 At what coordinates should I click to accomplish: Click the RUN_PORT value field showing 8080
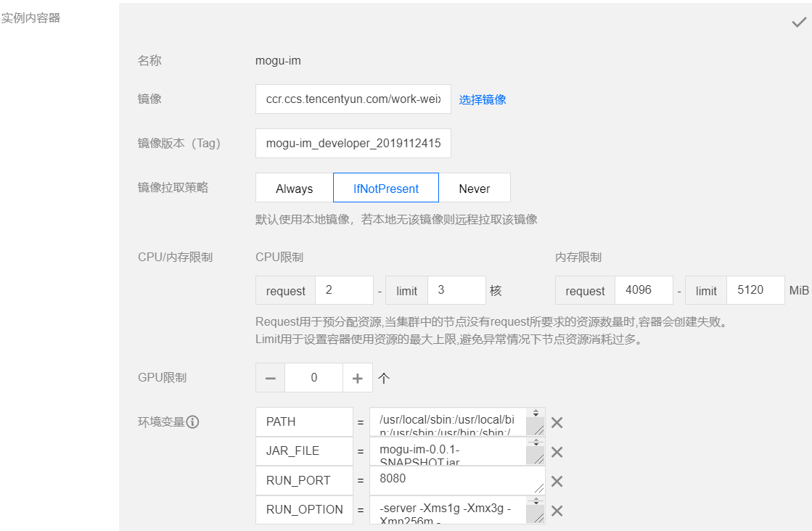[x=454, y=480]
